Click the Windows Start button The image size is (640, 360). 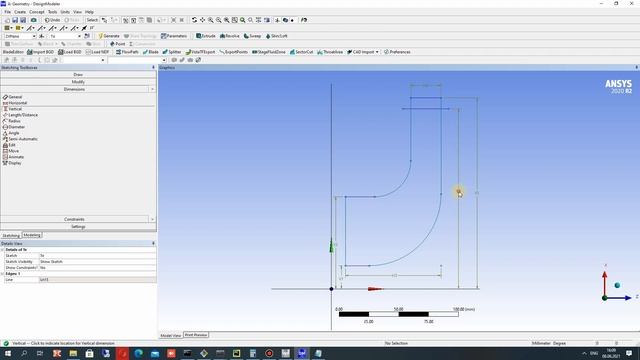pyautogui.click(x=8, y=353)
